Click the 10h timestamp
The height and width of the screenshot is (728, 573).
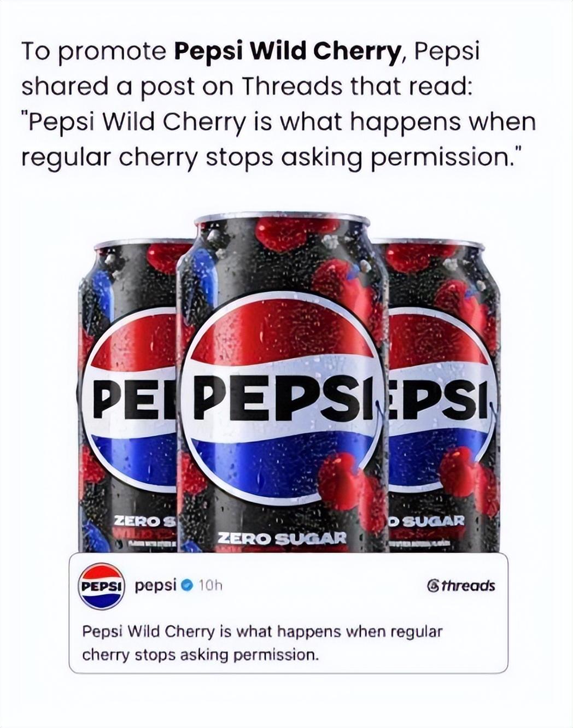210,586
